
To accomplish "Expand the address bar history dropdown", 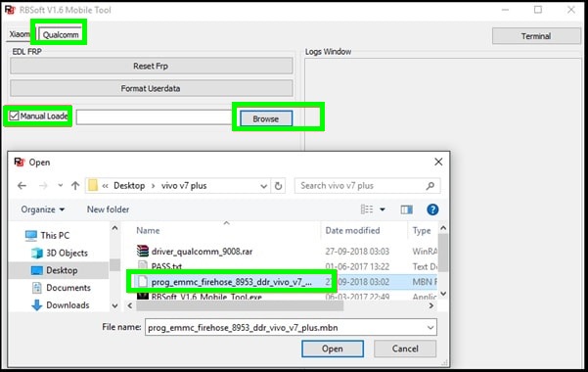I will pyautogui.click(x=263, y=186).
